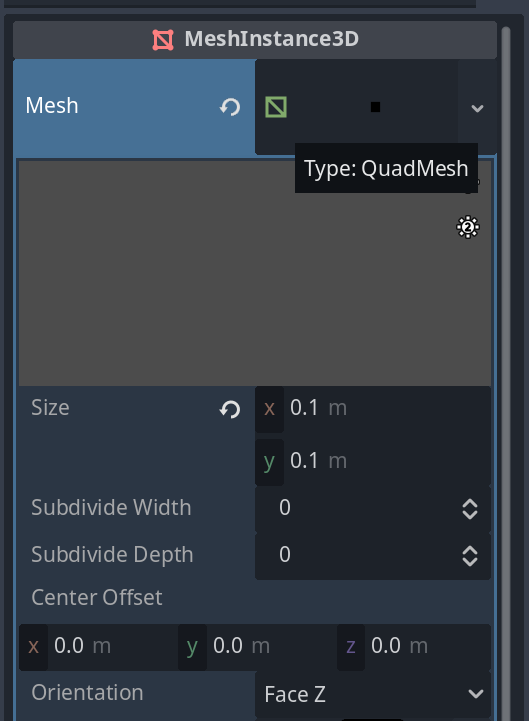Click the Subdivide Depth value field

373,555
